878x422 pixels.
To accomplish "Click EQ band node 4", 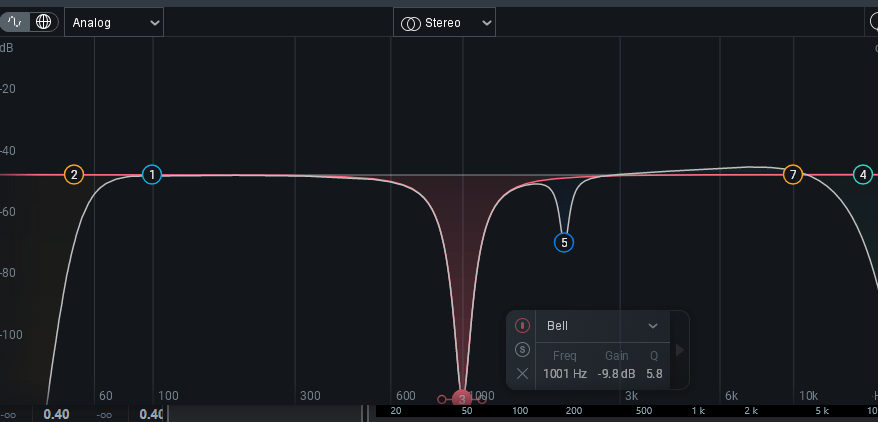I will pyautogui.click(x=862, y=175).
